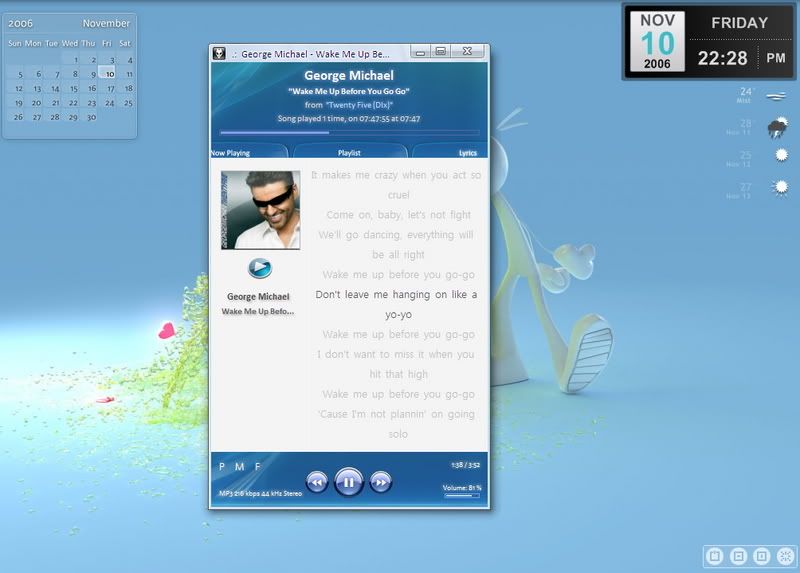Click the M button in player footer
Image resolution: width=800 pixels, height=573 pixels.
pos(239,466)
